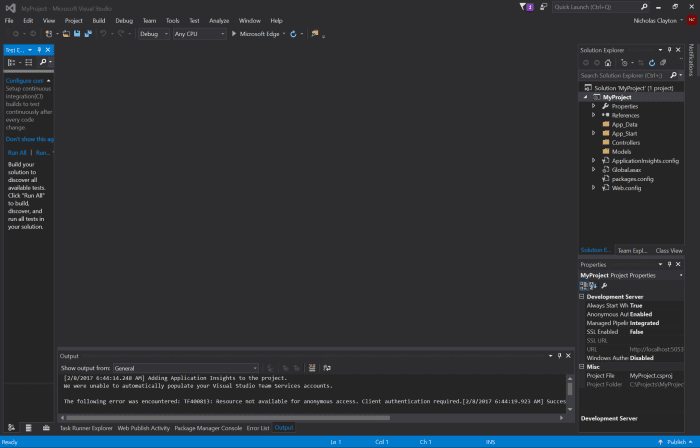Start debugging with Microsoft Edge play button

tap(233, 33)
